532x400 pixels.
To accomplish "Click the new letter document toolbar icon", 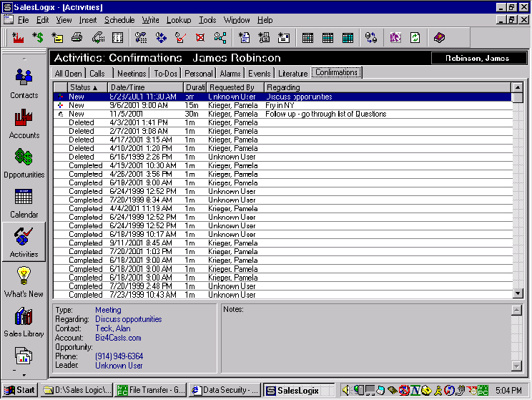I will tap(244, 38).
